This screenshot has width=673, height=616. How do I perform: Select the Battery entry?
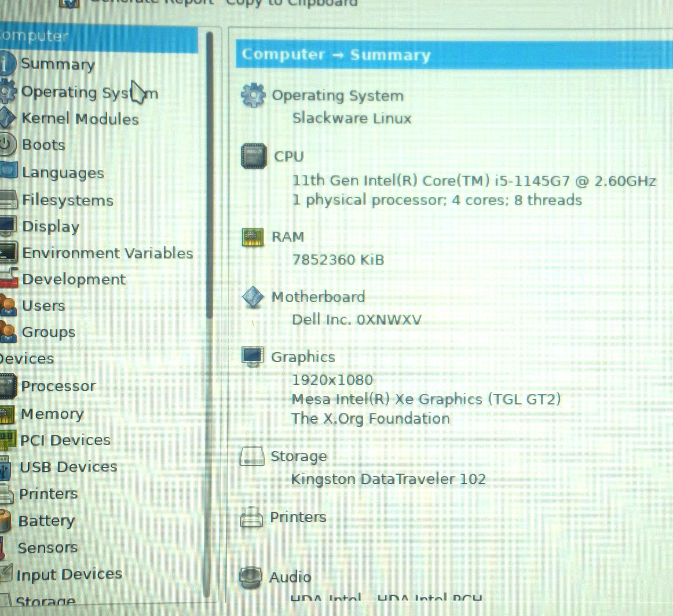pos(47,521)
